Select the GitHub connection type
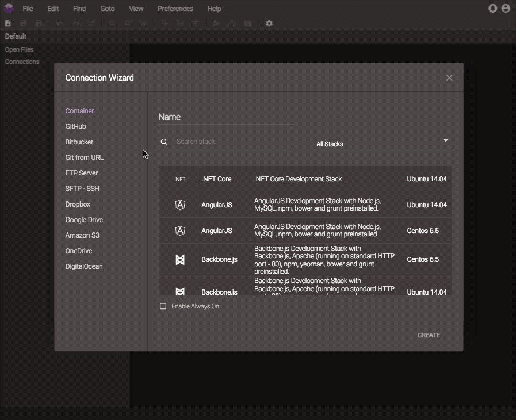 pos(75,127)
